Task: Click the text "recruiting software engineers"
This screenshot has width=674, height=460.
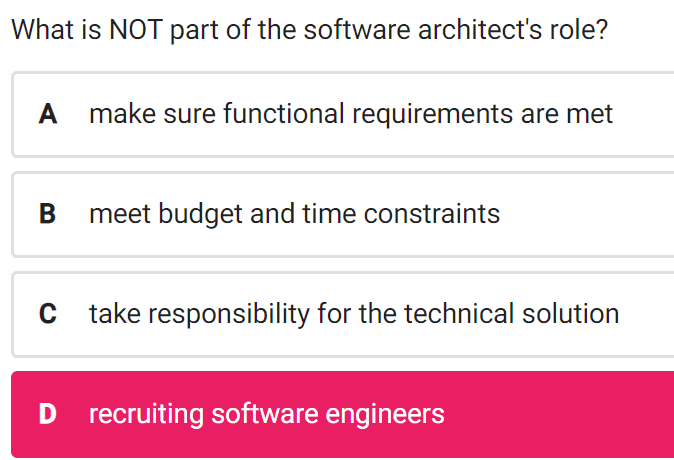Action: click(x=267, y=414)
